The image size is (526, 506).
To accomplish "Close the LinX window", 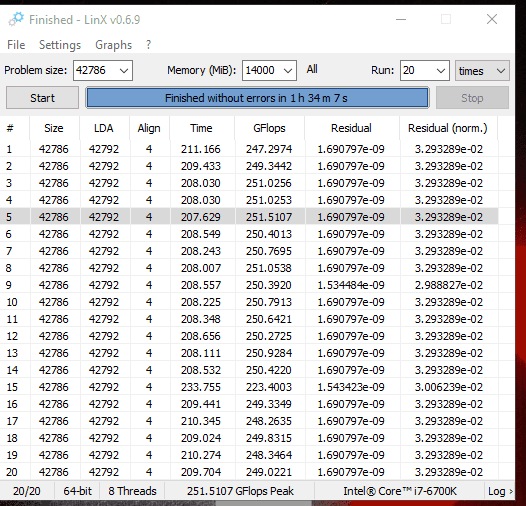I will point(492,19).
